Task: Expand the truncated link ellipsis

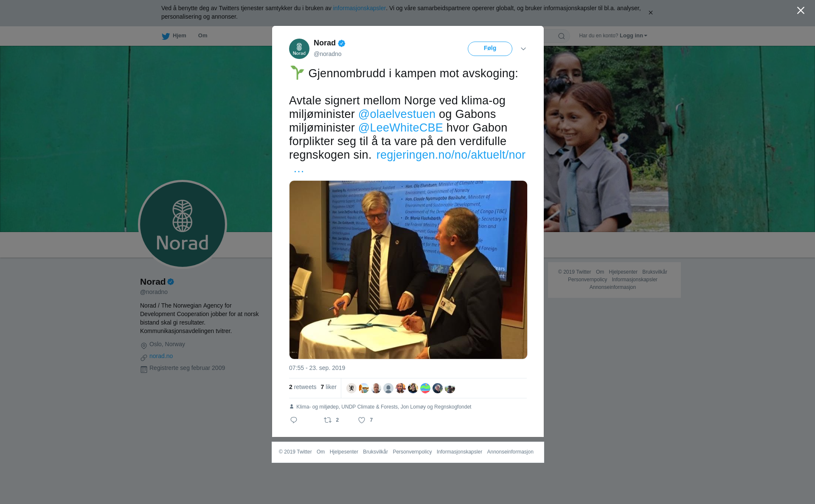Action: [x=299, y=169]
